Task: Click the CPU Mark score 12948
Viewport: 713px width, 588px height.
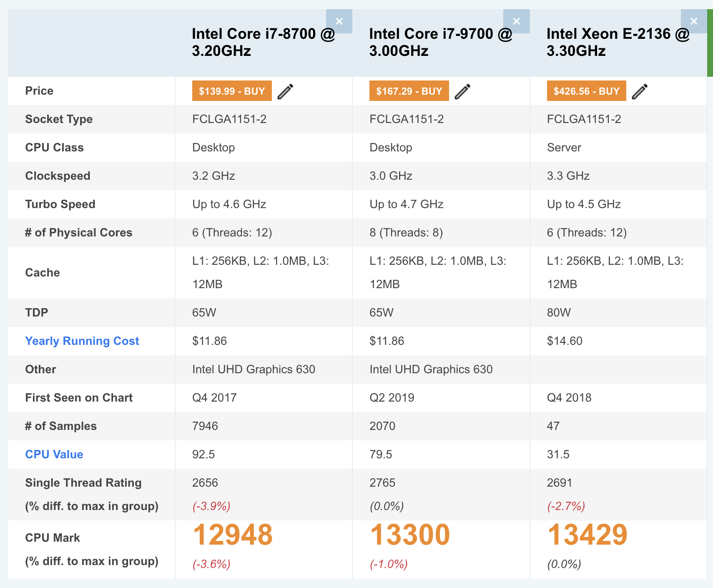Action: click(x=233, y=535)
